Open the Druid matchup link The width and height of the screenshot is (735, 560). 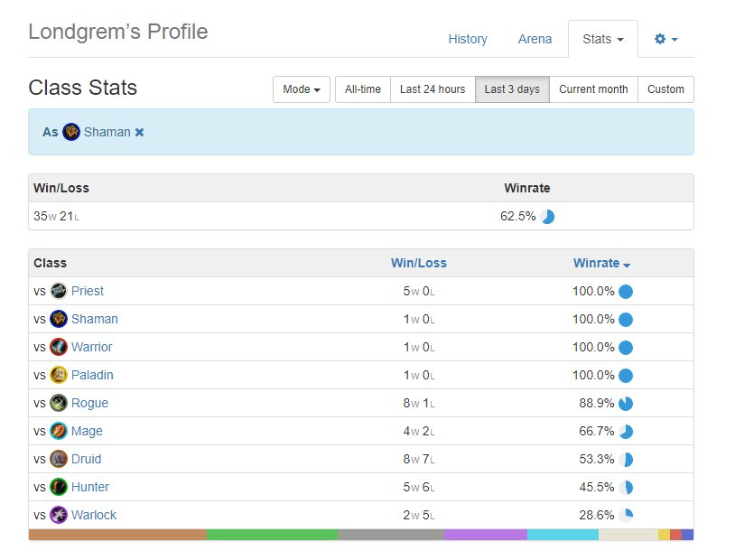click(x=87, y=459)
